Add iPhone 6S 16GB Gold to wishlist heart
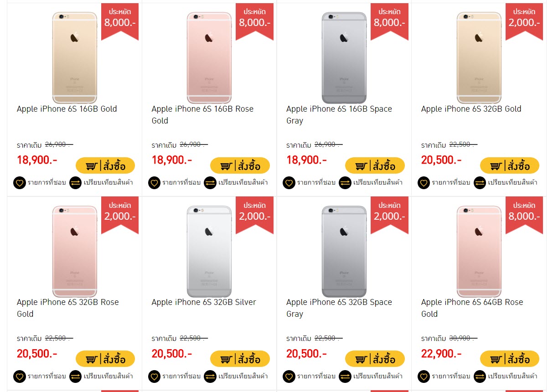This screenshot has width=548, height=392. (20, 183)
